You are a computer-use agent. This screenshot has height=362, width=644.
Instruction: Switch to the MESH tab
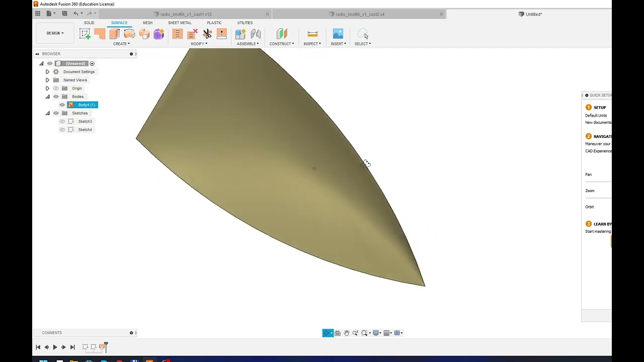point(147,23)
